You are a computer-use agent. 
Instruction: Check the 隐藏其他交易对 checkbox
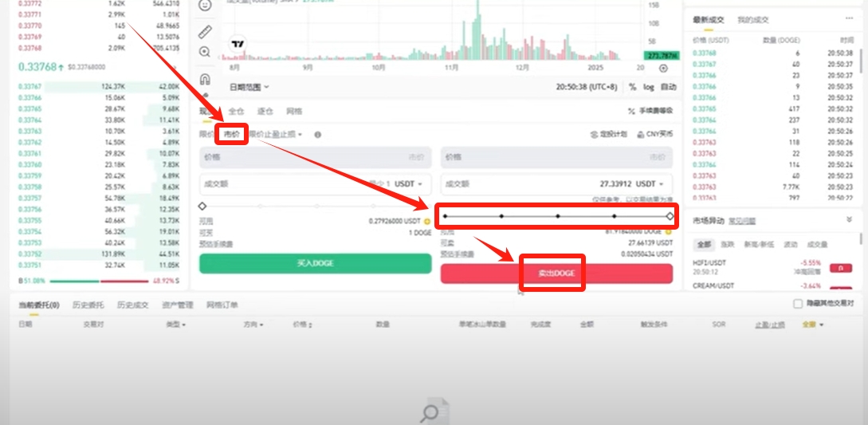[x=798, y=304]
